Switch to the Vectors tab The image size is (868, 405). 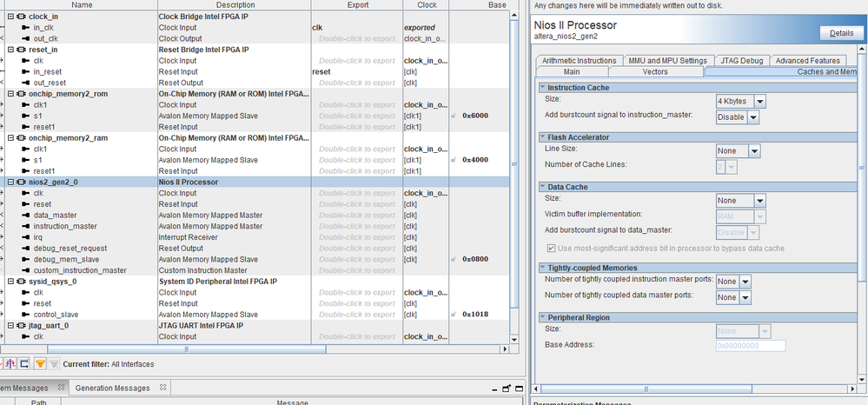[655, 71]
